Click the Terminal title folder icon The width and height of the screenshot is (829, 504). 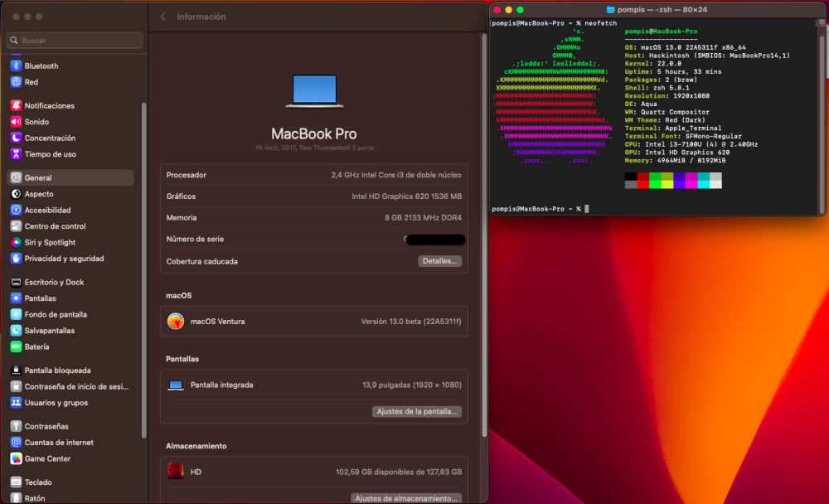(611, 9)
